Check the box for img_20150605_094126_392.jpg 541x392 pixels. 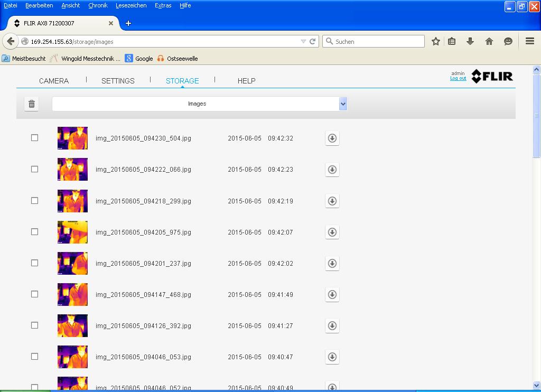(34, 325)
